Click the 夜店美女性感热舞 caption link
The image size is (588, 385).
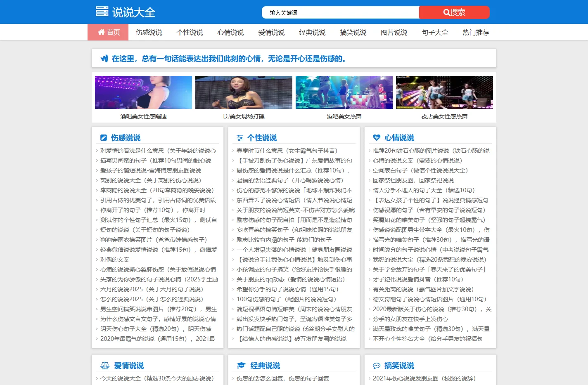tap(445, 116)
